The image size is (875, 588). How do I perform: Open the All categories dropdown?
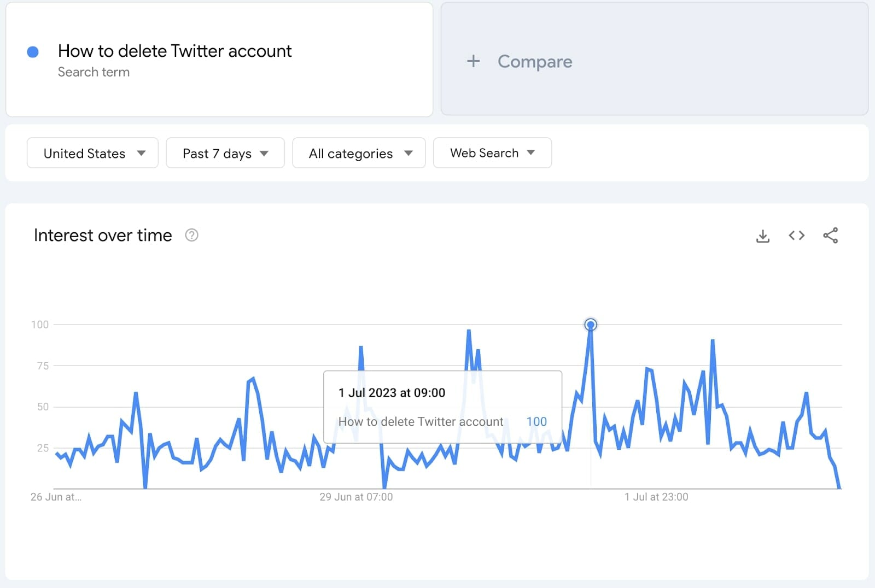pyautogui.click(x=359, y=153)
